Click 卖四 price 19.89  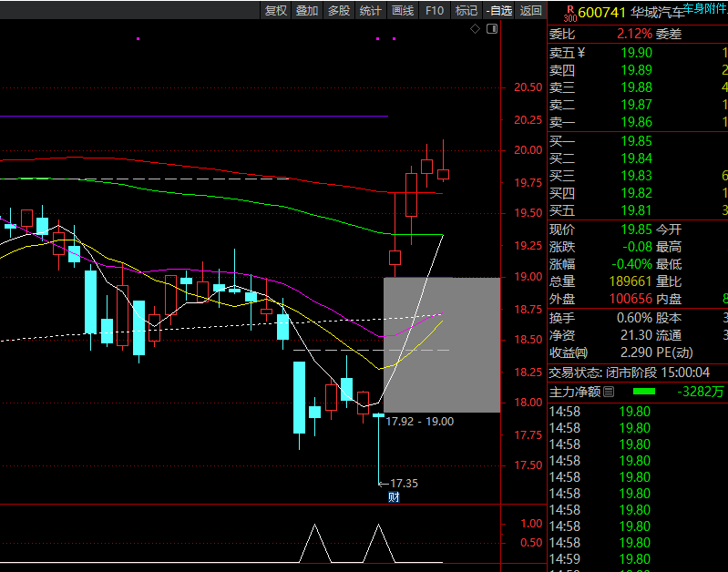coord(637,70)
